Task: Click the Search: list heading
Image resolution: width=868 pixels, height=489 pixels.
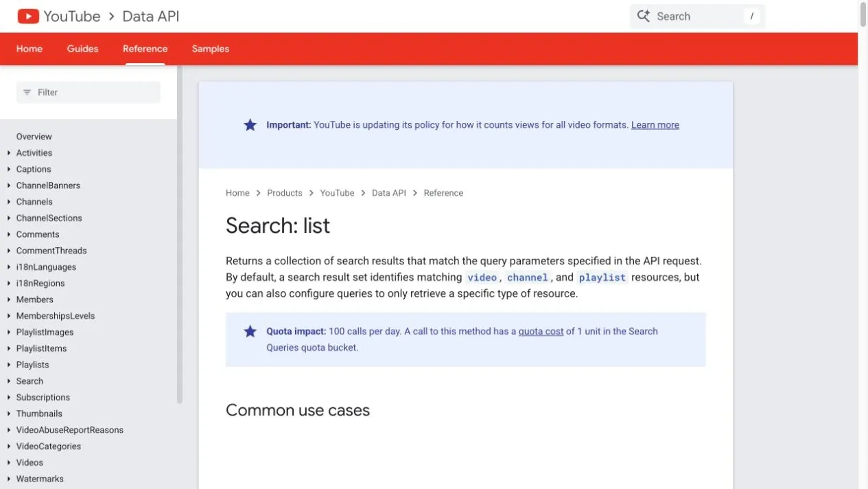Action: point(278,225)
